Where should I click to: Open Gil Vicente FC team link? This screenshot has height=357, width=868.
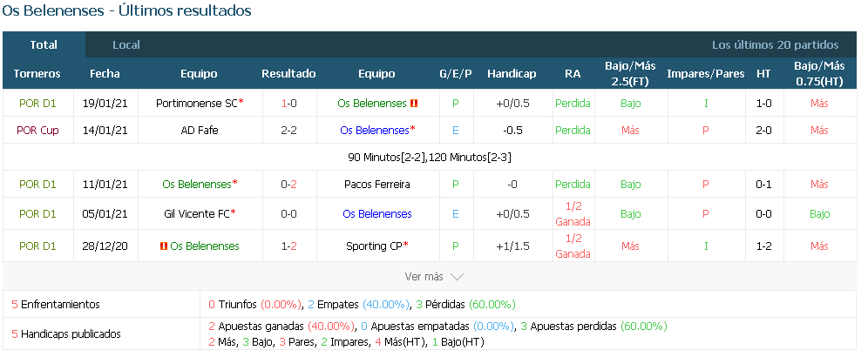coord(197,213)
